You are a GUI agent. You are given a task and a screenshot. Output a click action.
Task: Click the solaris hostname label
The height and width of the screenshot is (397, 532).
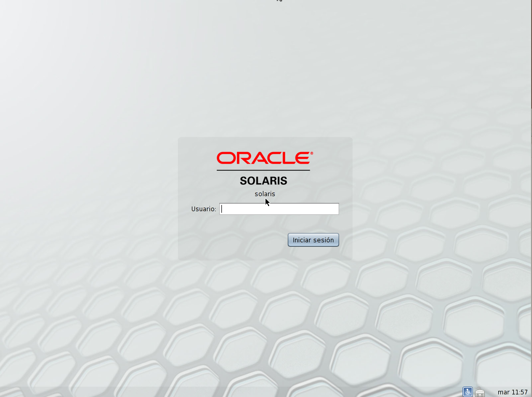[264, 194]
